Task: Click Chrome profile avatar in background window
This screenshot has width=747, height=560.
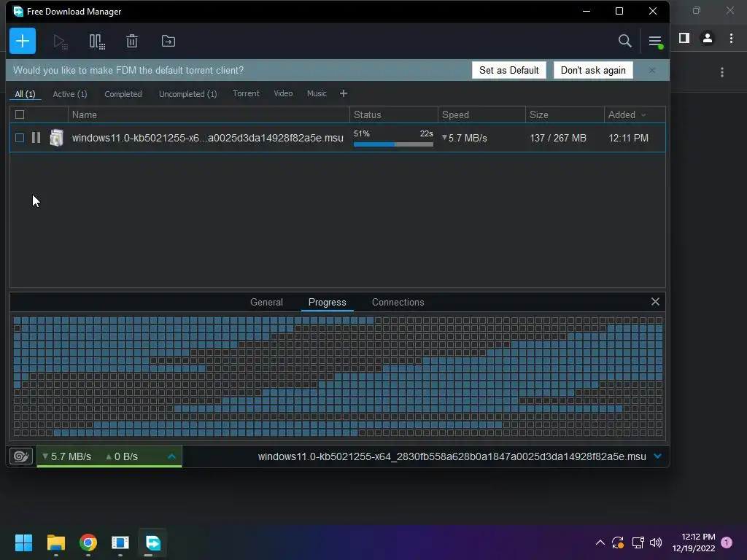Action: click(708, 38)
